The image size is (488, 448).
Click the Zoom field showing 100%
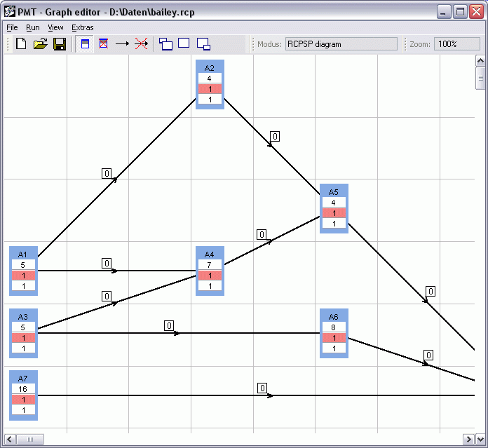(x=456, y=44)
